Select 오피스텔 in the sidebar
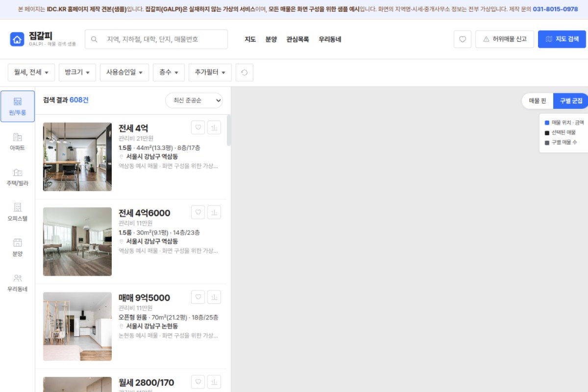 [x=18, y=212]
